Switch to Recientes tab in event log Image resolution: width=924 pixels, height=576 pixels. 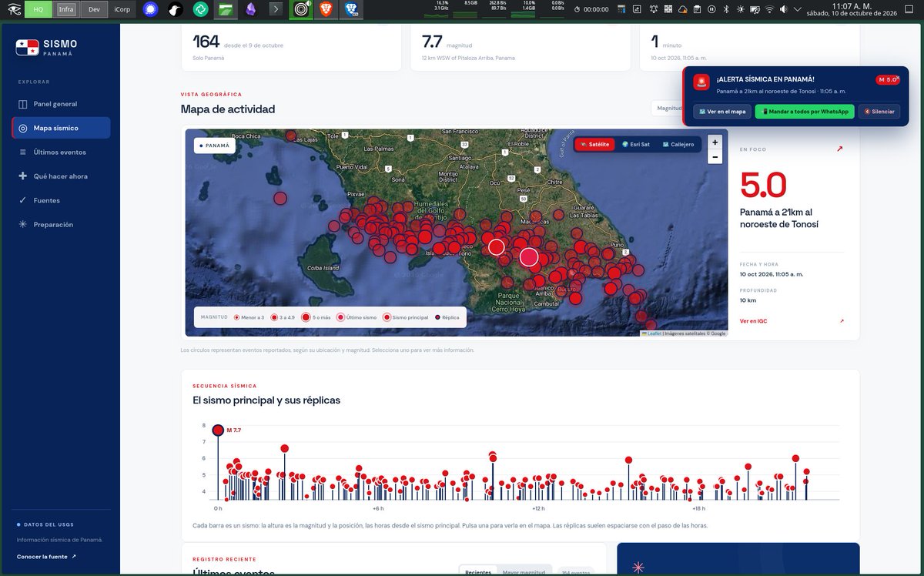coord(478,572)
